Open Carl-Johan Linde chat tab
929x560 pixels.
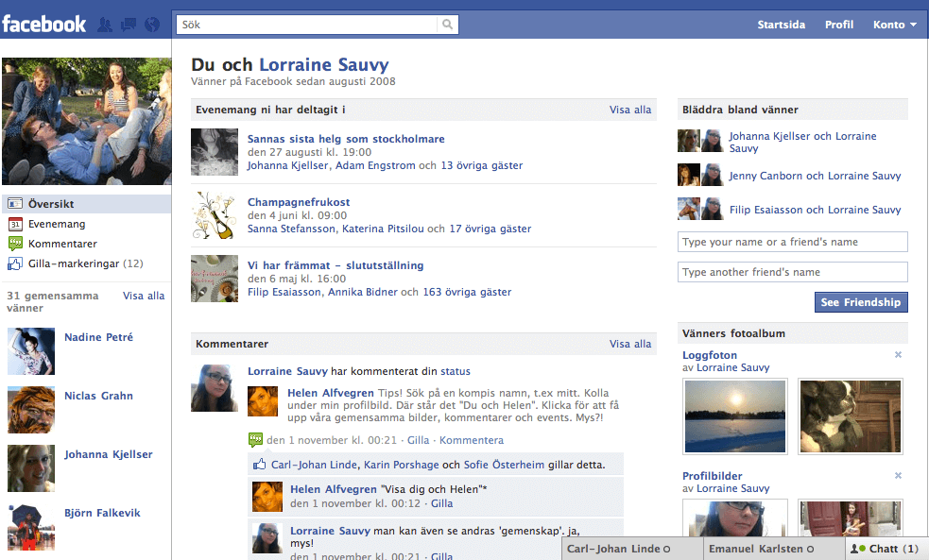coord(632,549)
